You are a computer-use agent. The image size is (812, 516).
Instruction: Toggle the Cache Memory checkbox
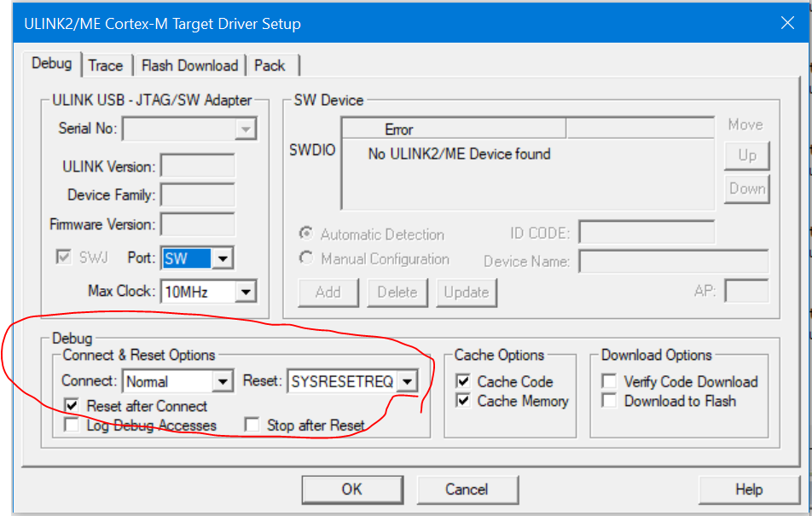[463, 401]
